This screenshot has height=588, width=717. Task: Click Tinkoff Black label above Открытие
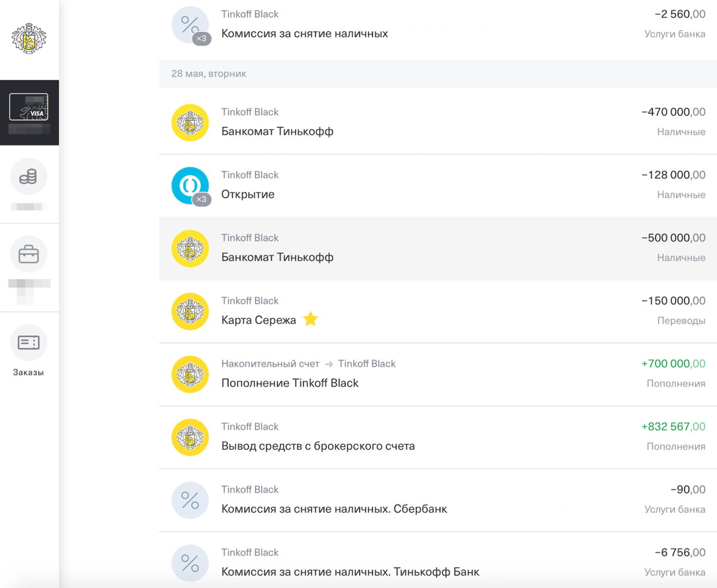pos(250,175)
